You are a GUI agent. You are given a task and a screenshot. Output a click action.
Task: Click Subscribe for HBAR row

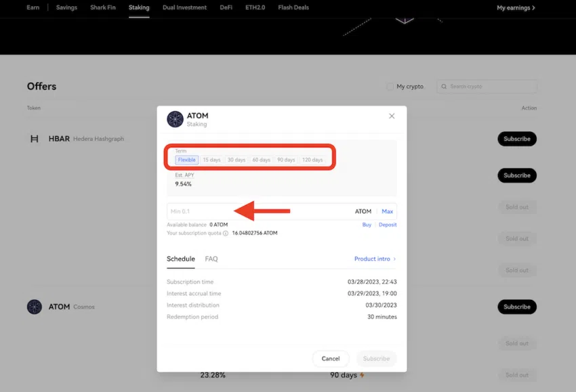pos(517,139)
